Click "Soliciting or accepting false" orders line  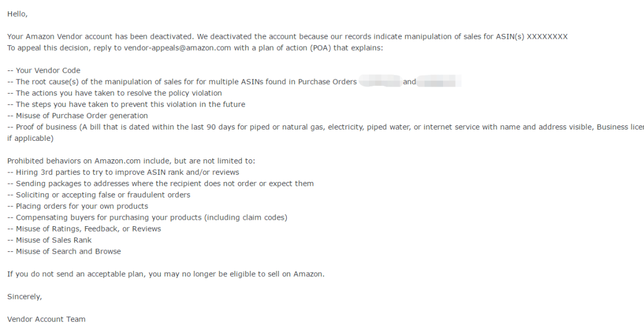point(99,195)
